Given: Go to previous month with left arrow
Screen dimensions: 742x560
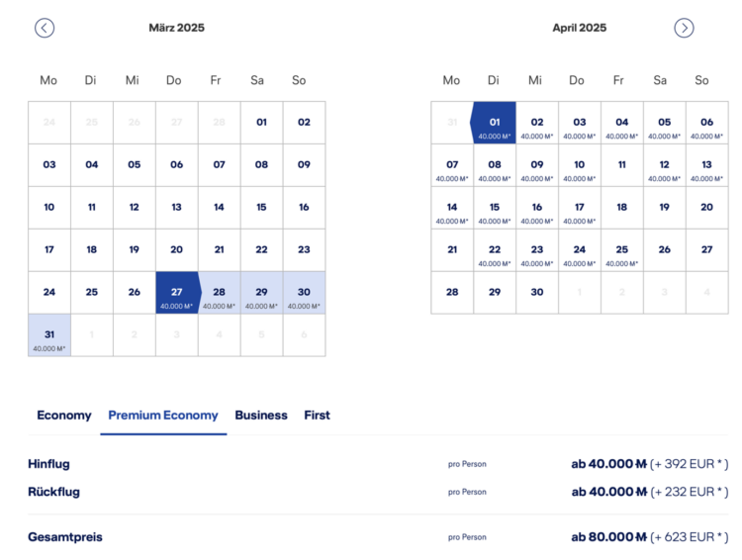Looking at the screenshot, I should pyautogui.click(x=45, y=28).
